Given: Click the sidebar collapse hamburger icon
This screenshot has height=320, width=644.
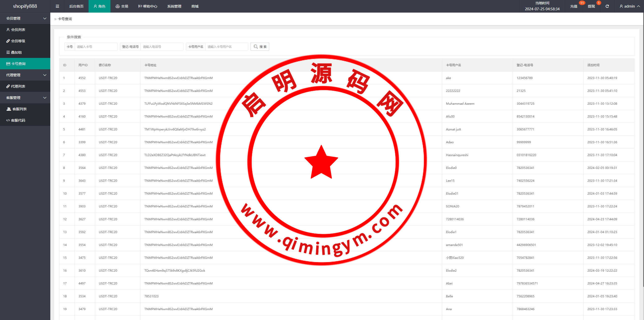Looking at the screenshot, I should pos(57,6).
